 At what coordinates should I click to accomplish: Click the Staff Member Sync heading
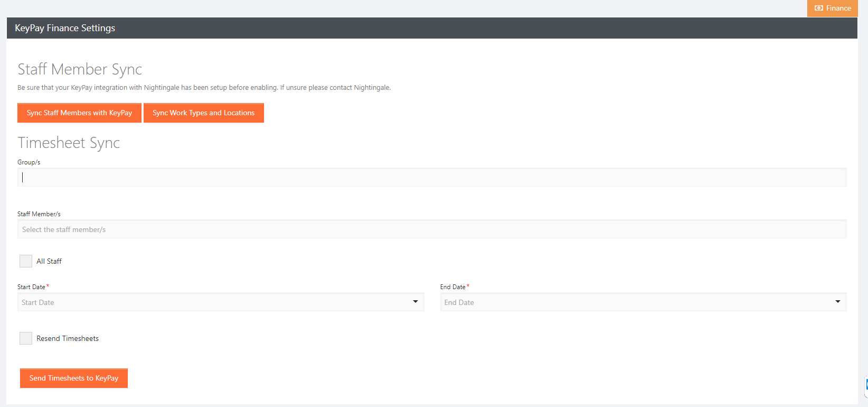point(80,69)
